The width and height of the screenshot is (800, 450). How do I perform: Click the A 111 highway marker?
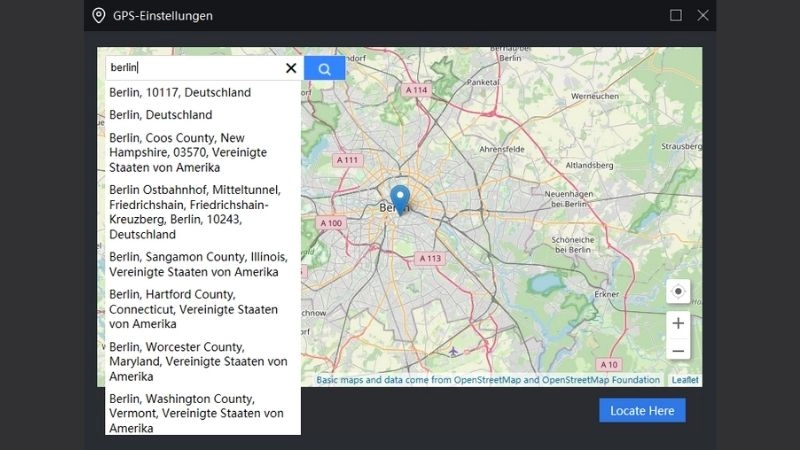[x=347, y=160]
